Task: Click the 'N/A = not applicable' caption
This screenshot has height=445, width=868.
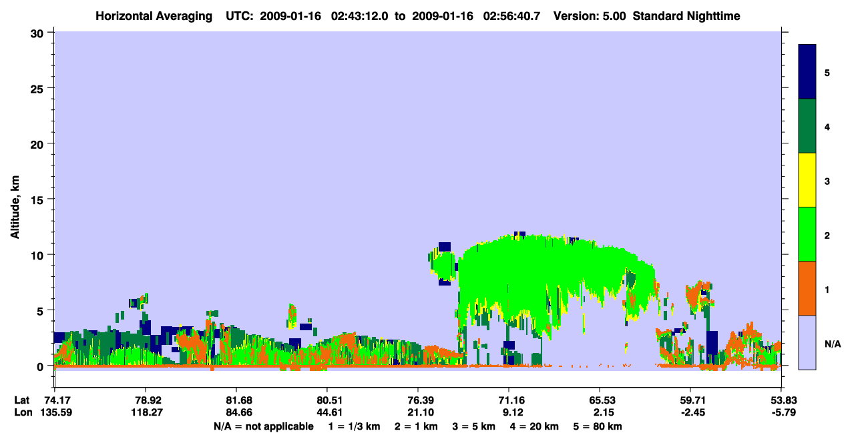Action: tap(263, 426)
